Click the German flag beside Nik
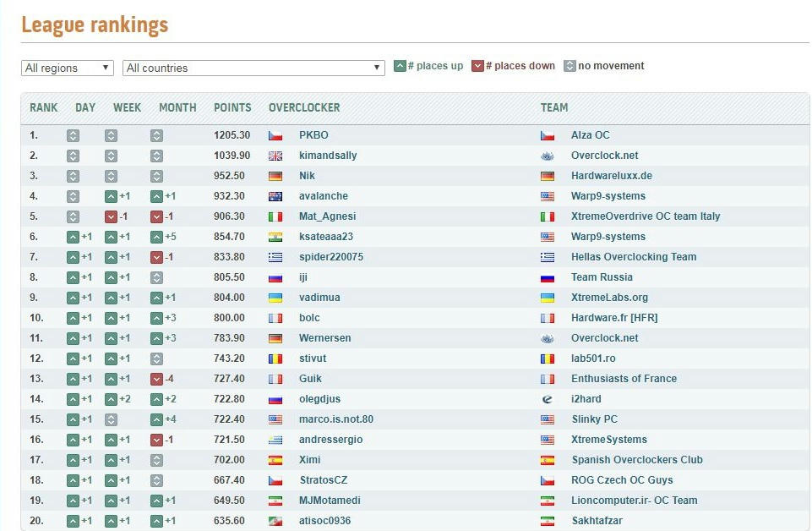Viewport: 812px width, 531px height. [275, 176]
